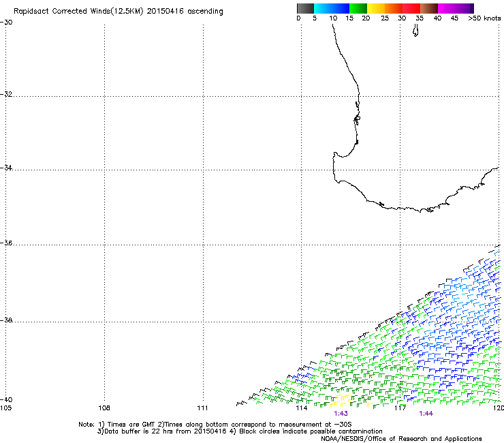Screen dimensions: 504x443
Task: Select the red 30-35 knots legend segment
Action: pyautogui.click(x=411, y=8)
